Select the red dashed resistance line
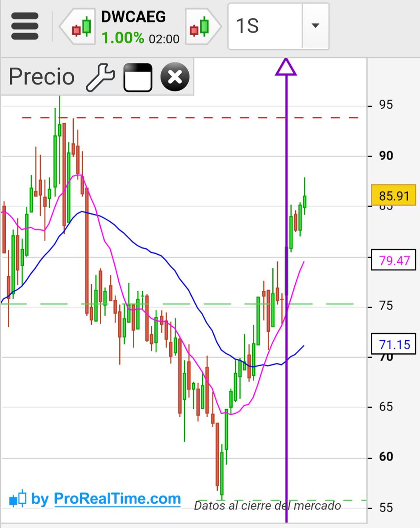This screenshot has width=420, height=528. 189,117
